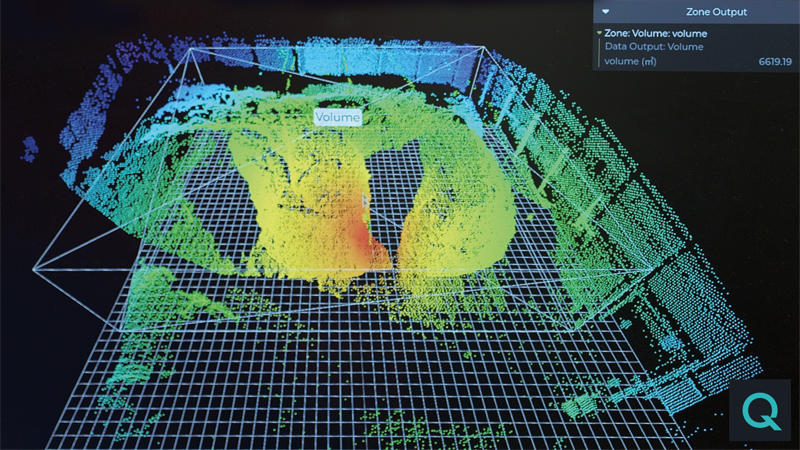Click the dark blue points at far left
The image size is (800, 450).
point(32,148)
